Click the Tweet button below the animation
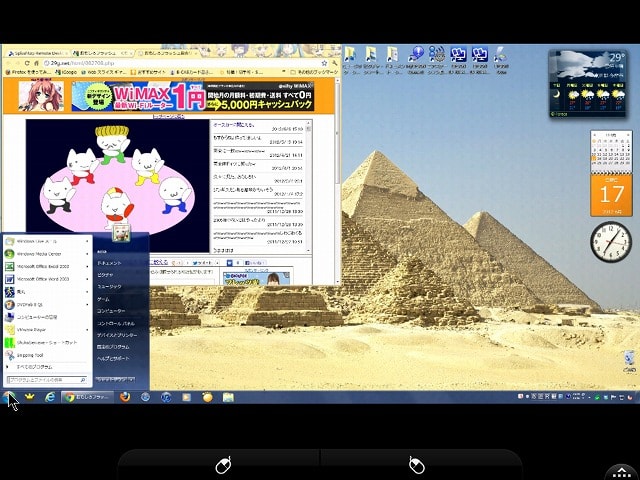Screen dimensions: 640x480 (204, 263)
